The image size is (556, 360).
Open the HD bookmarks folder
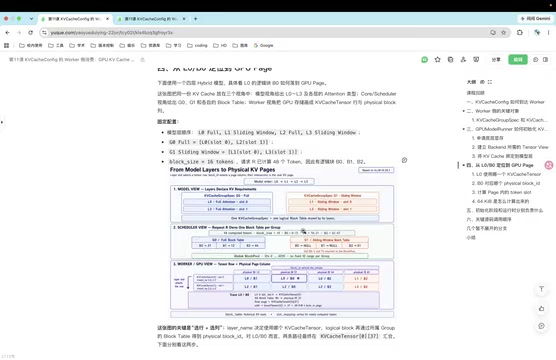(x=220, y=45)
